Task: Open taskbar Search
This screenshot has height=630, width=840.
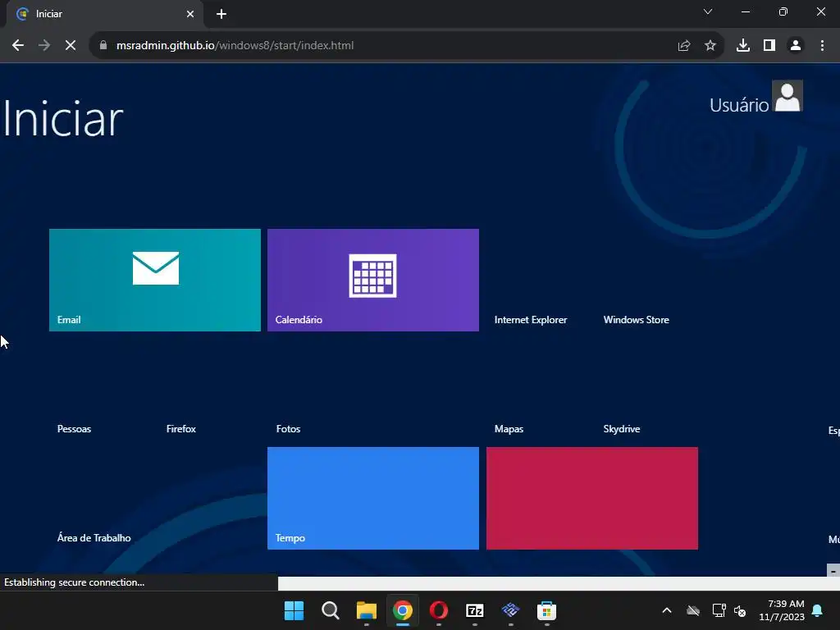Action: coord(331,610)
